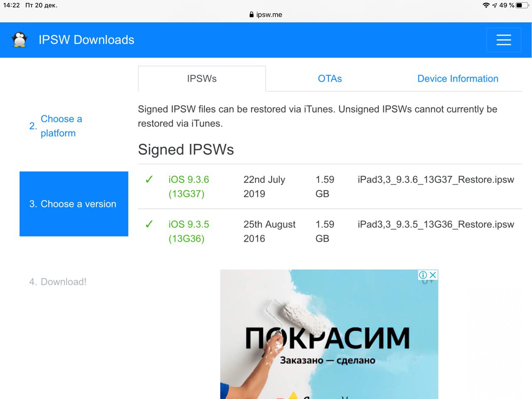The width and height of the screenshot is (532, 399).
Task: Close the advertisement with the X icon
Action: 433,275
